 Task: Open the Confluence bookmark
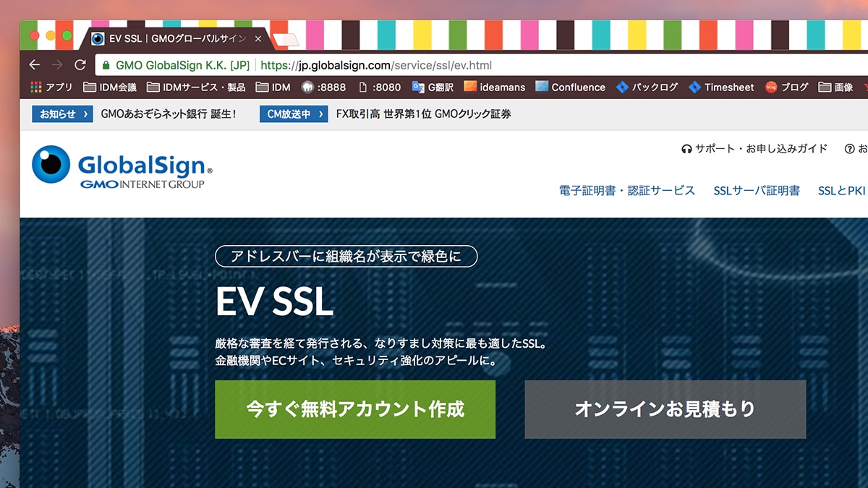pos(570,87)
